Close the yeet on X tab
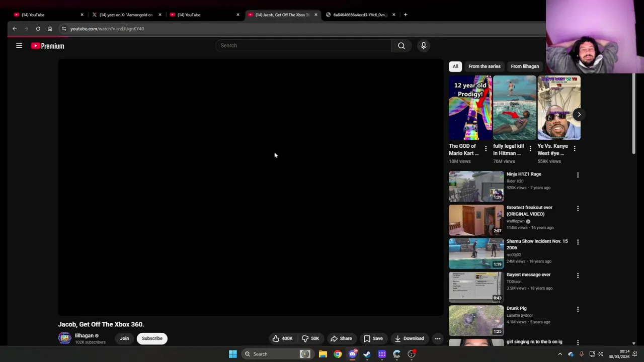The width and height of the screenshot is (644, 362). pos(160,15)
